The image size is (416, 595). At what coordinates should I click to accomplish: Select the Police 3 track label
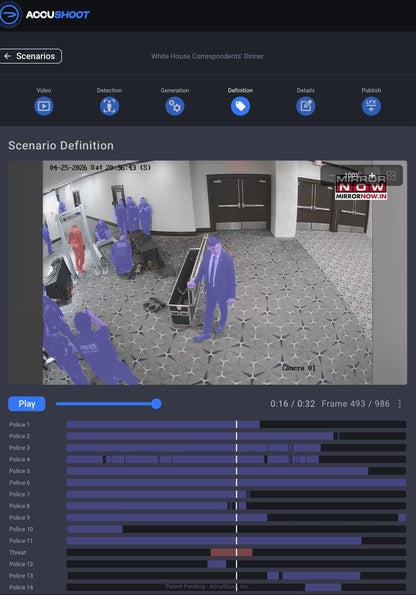tap(19, 448)
